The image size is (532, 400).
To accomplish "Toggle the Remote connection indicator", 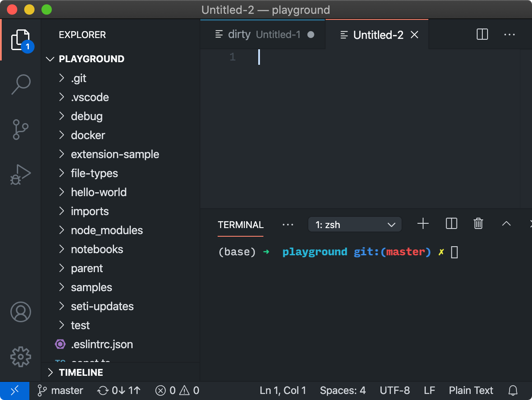I will point(14,390).
